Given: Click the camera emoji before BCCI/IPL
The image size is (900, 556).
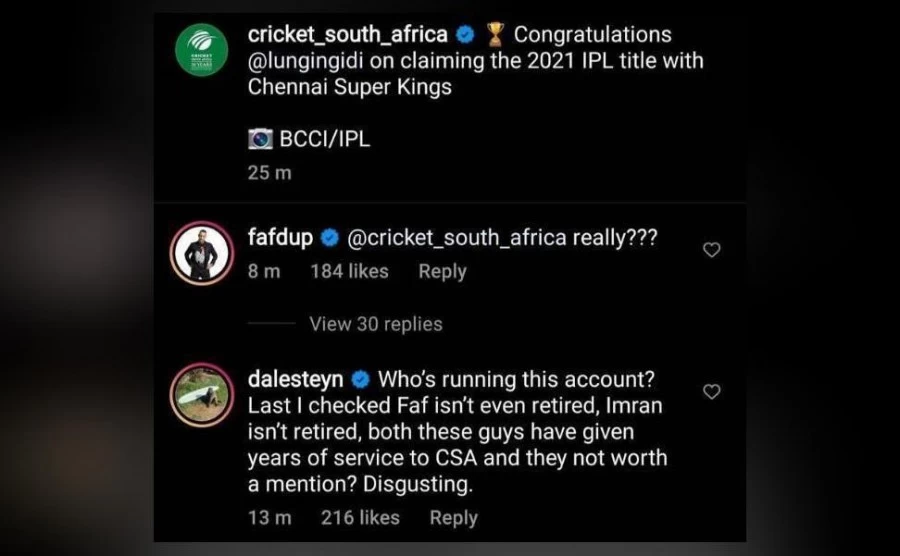Looking at the screenshot, I should click(258, 139).
